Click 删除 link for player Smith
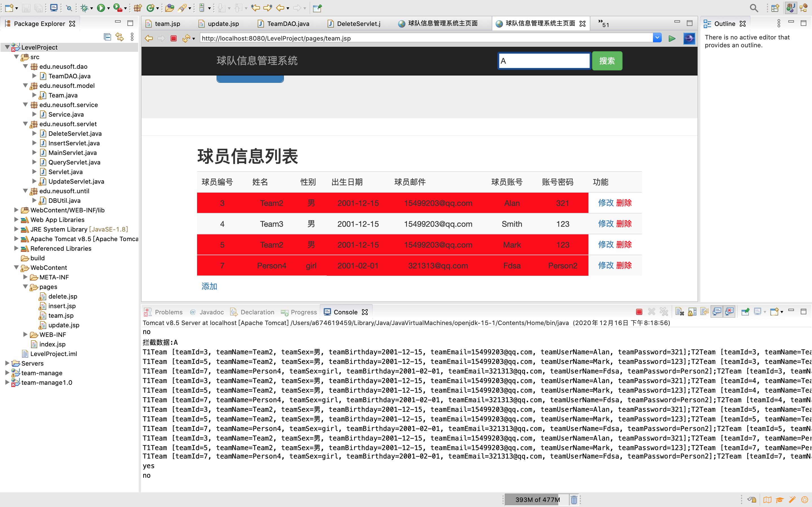812x507 pixels. click(x=624, y=224)
